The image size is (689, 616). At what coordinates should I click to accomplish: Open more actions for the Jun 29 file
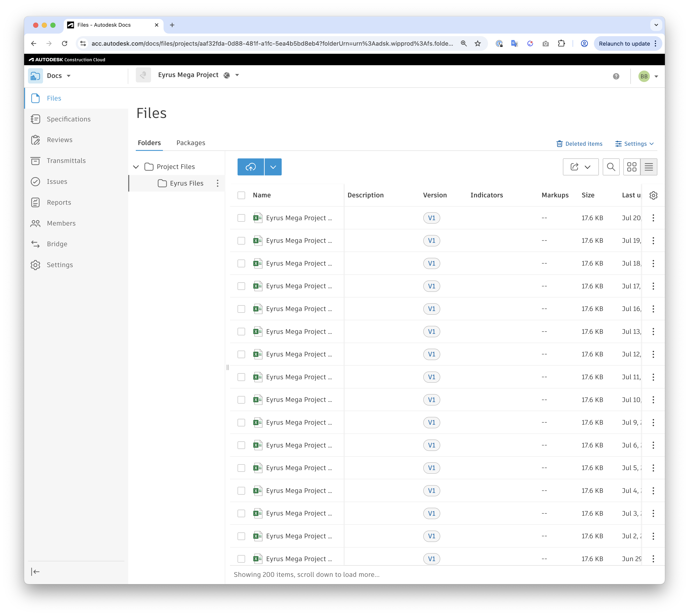point(653,559)
